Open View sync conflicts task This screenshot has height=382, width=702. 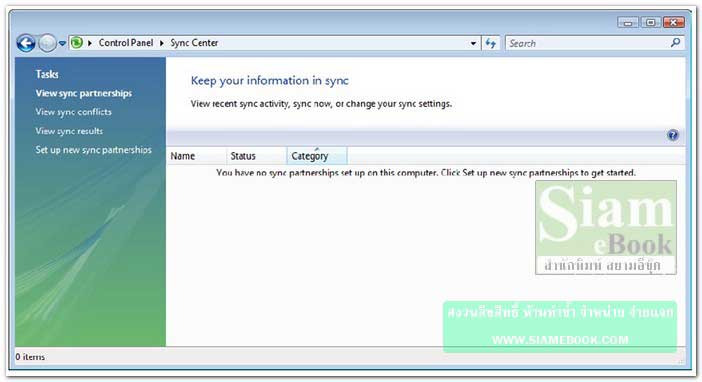[x=73, y=112]
